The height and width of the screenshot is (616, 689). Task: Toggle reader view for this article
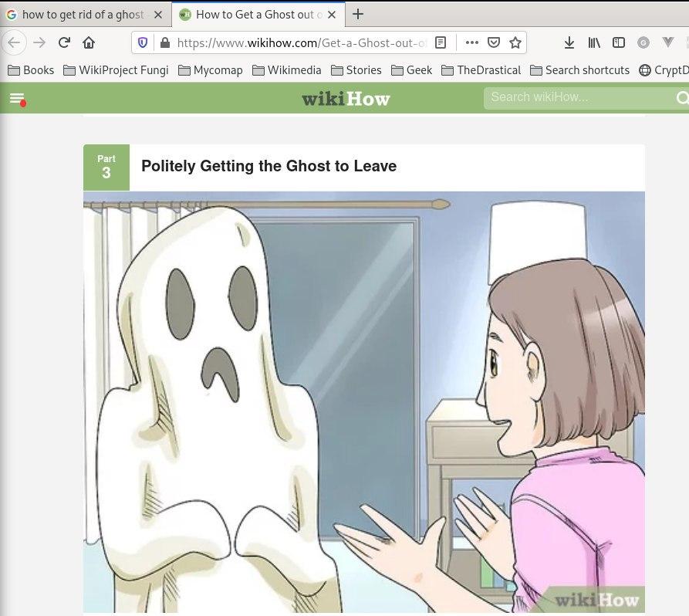click(441, 42)
